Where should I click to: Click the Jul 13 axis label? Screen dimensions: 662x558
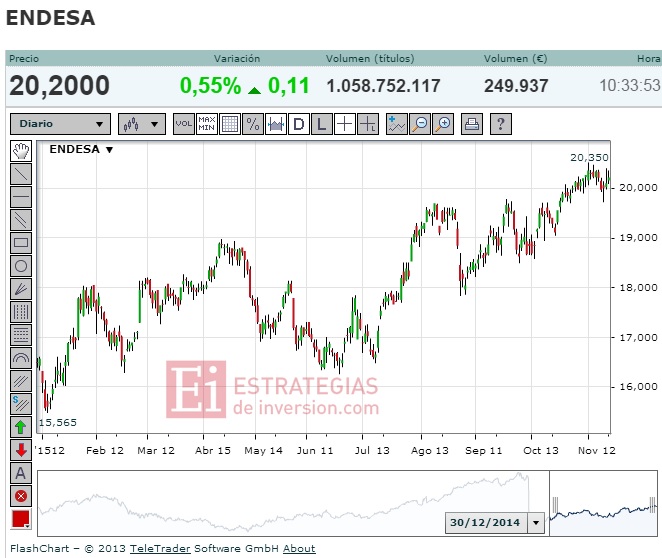(x=372, y=451)
